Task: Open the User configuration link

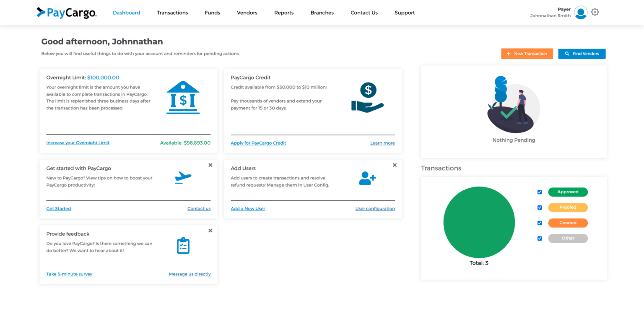Action: pos(375,208)
